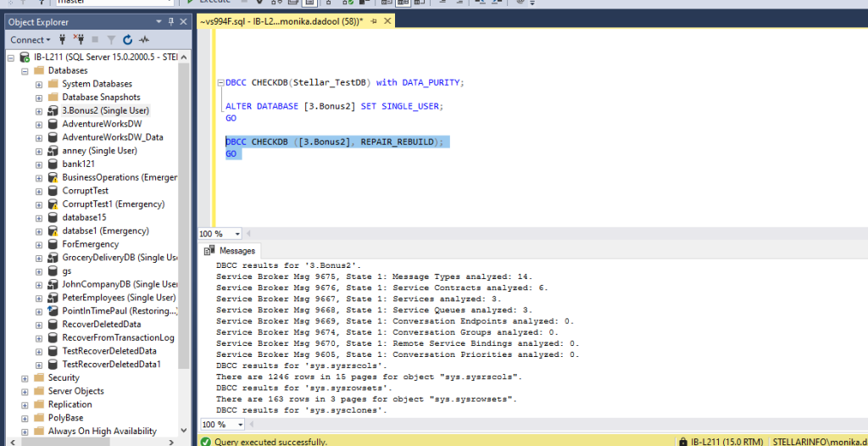Expand the CorruptTest database node

39,191
